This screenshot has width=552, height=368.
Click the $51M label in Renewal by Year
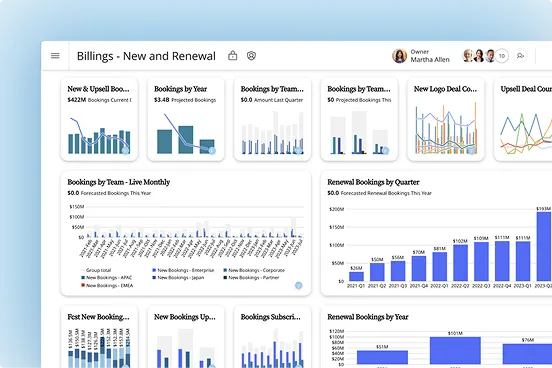(x=382, y=347)
